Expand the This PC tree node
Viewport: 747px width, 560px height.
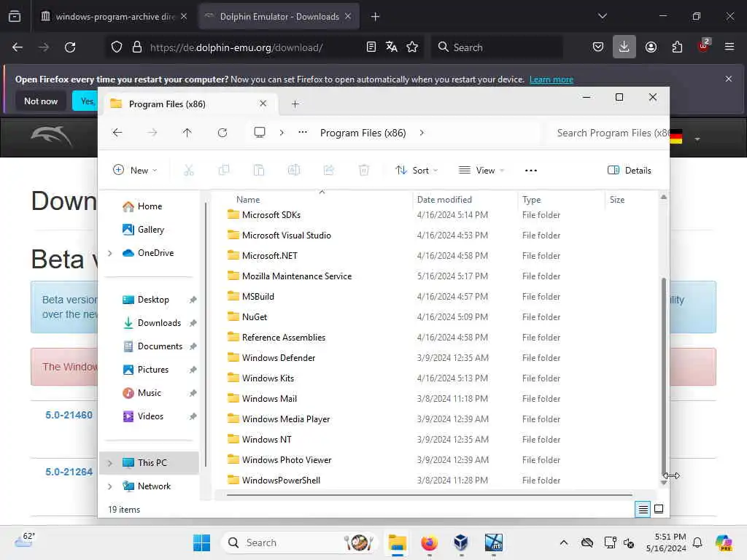[110, 463]
